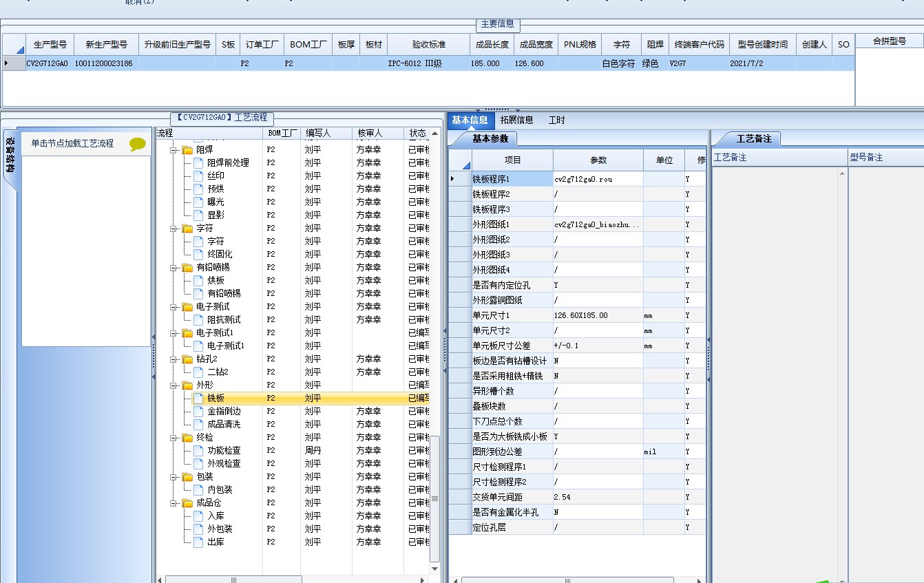Click the folder icon beside 钻孔2
Screen dimensions: 924x583
click(187, 359)
